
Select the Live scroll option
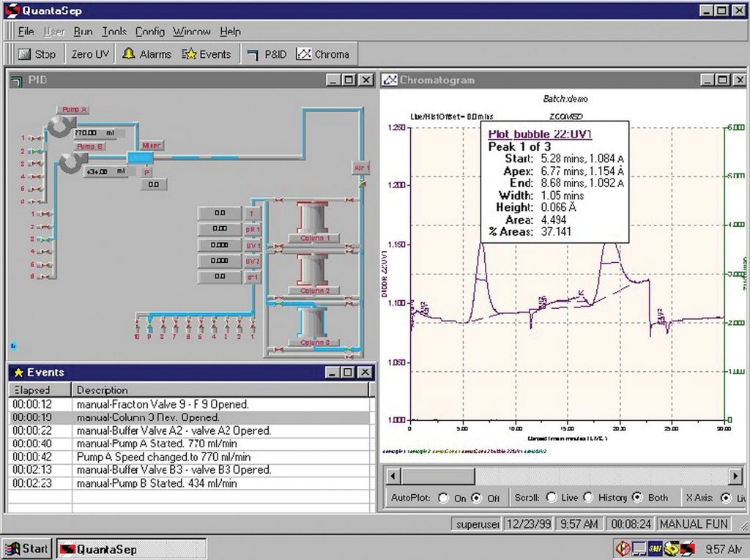coord(551,498)
